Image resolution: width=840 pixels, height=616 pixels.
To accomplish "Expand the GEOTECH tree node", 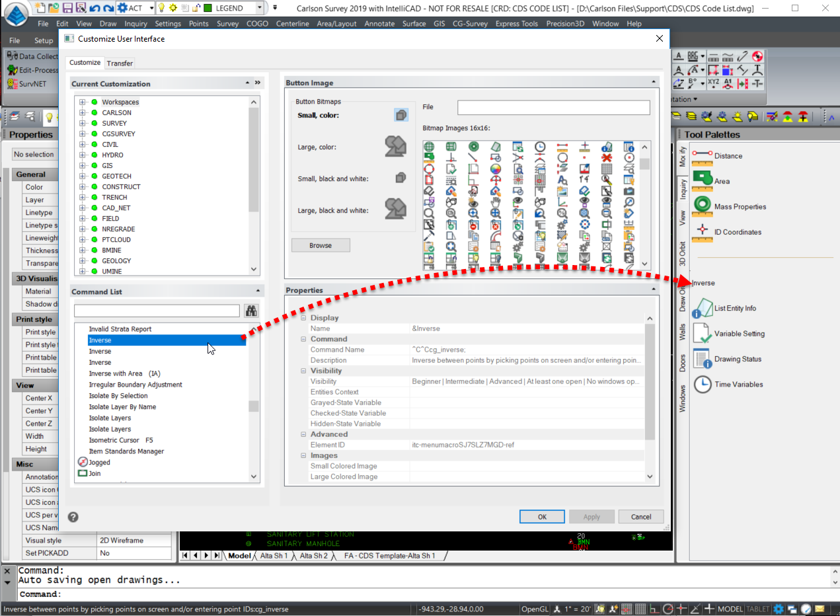I will coord(83,176).
